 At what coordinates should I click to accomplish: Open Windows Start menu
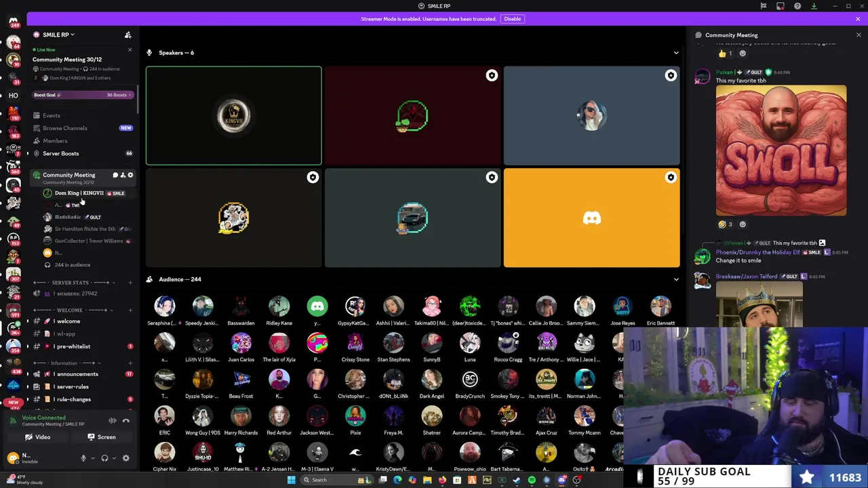(292, 480)
